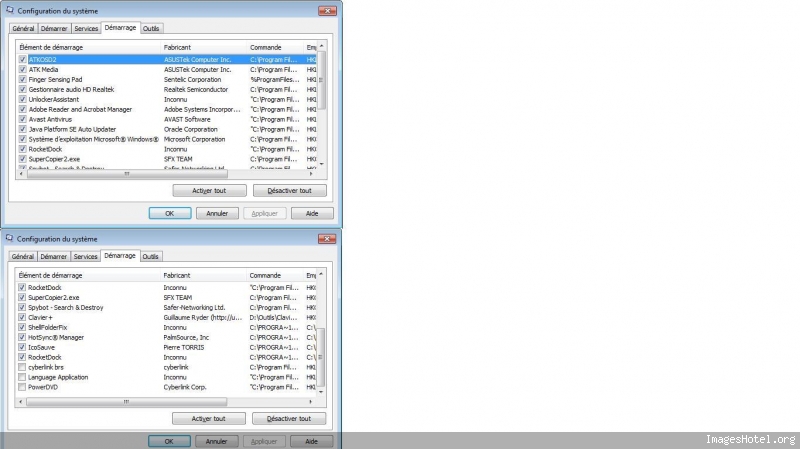Screen dimensions: 800x449
Task: Switch to Services tab in lower window
Action: click(86, 257)
